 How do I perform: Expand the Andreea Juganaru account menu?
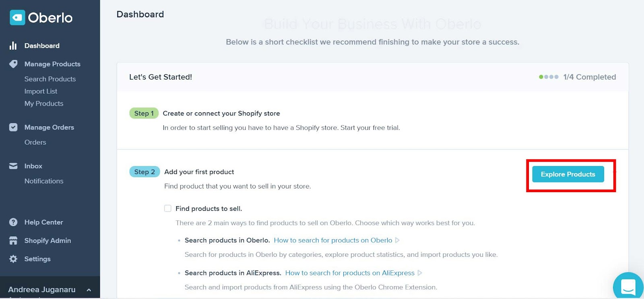point(89,290)
